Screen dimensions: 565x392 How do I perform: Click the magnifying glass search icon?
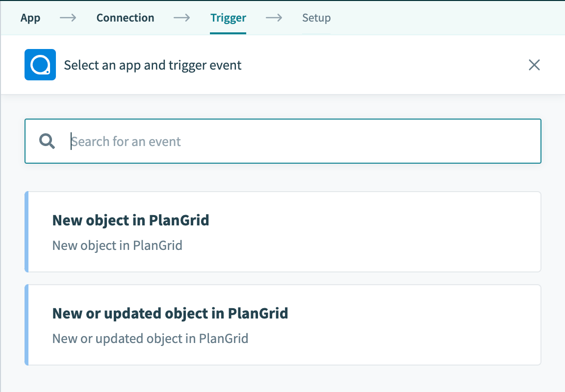pos(46,141)
